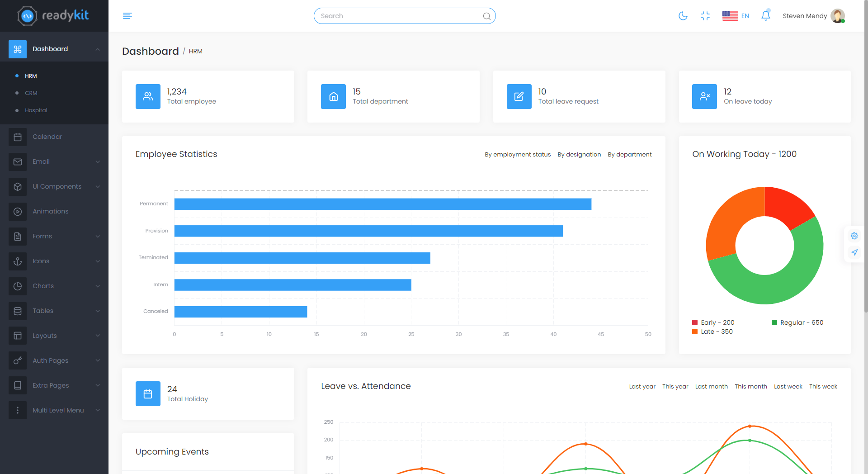Image resolution: width=868 pixels, height=474 pixels.
Task: Click the paper plane side icon
Action: [854, 252]
